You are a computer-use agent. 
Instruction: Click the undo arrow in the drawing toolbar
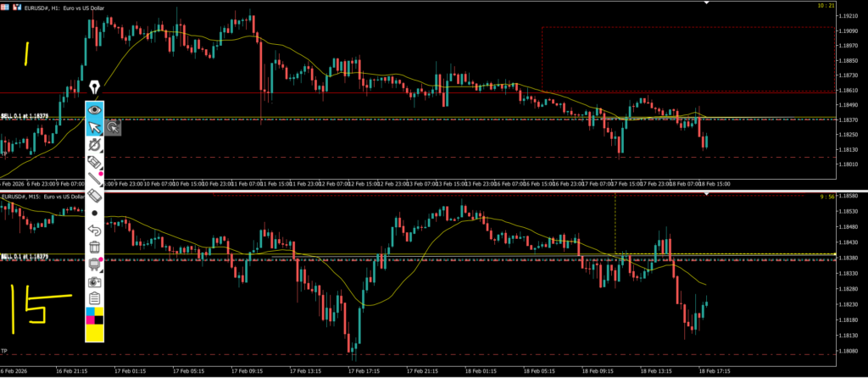94,230
